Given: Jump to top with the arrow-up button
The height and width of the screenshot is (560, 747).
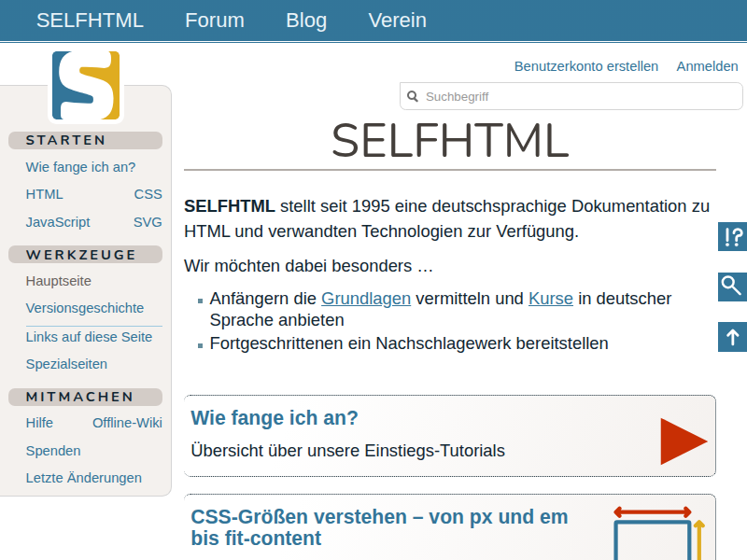Looking at the screenshot, I should (733, 337).
